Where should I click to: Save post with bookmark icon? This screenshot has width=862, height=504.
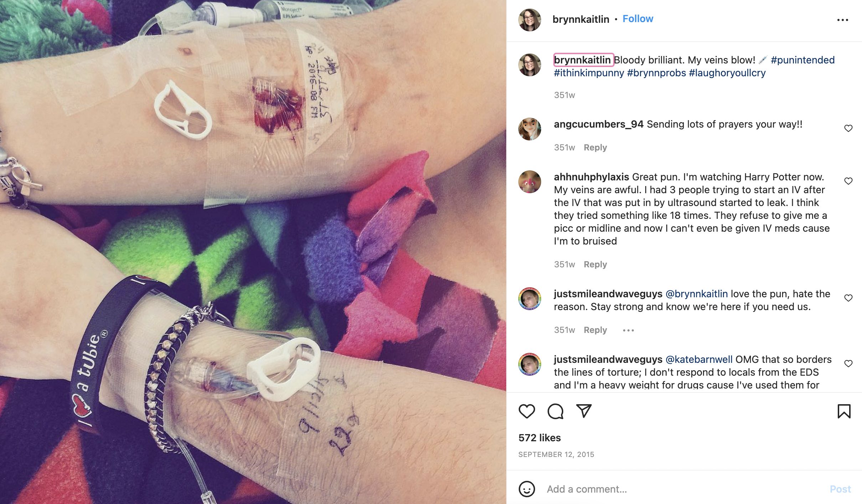tap(844, 411)
